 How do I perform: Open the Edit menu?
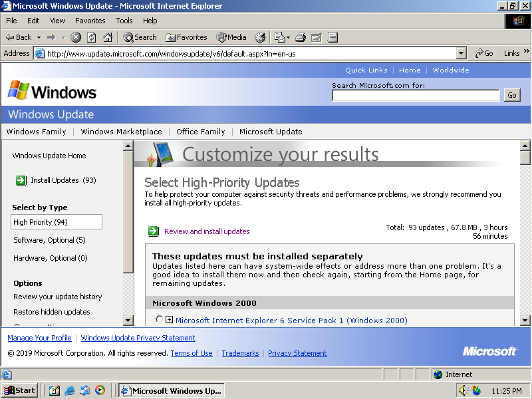tap(33, 21)
